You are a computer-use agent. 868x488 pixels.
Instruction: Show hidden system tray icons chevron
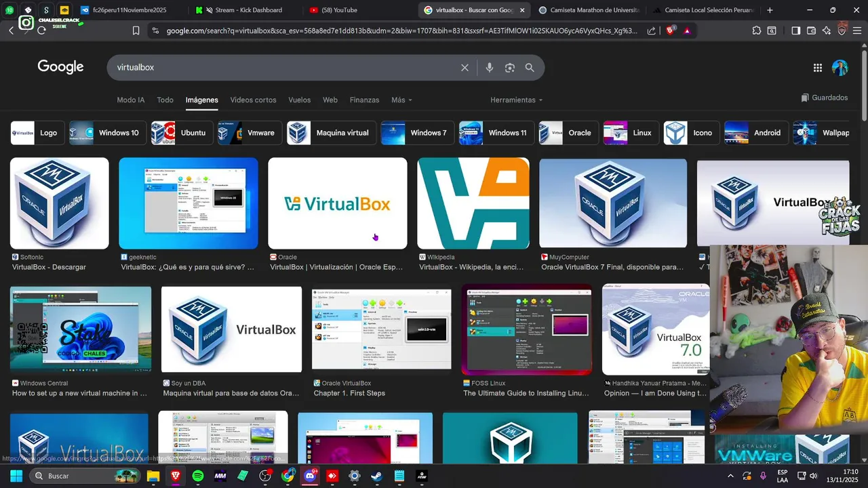[730, 476]
